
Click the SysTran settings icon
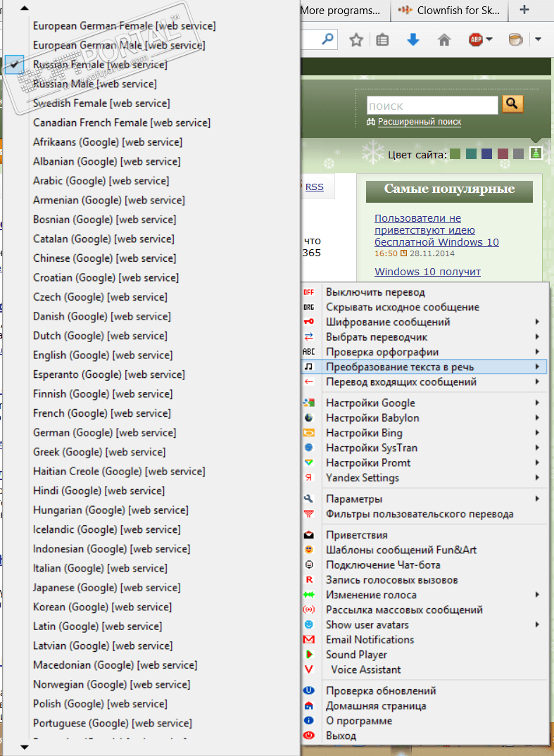click(308, 448)
